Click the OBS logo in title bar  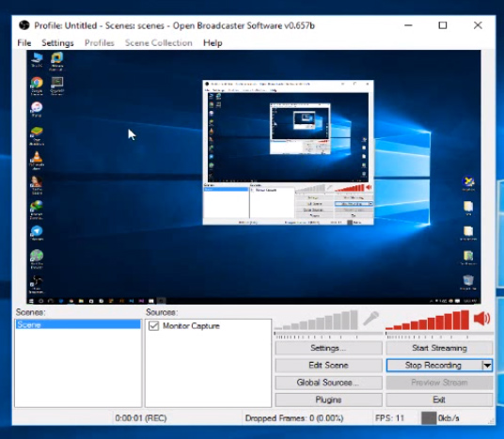click(x=24, y=25)
